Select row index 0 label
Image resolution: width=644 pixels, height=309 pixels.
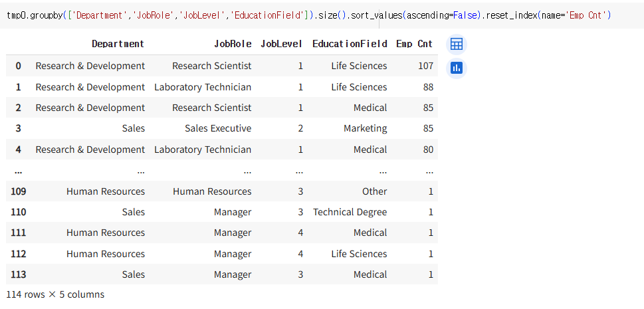coord(19,66)
